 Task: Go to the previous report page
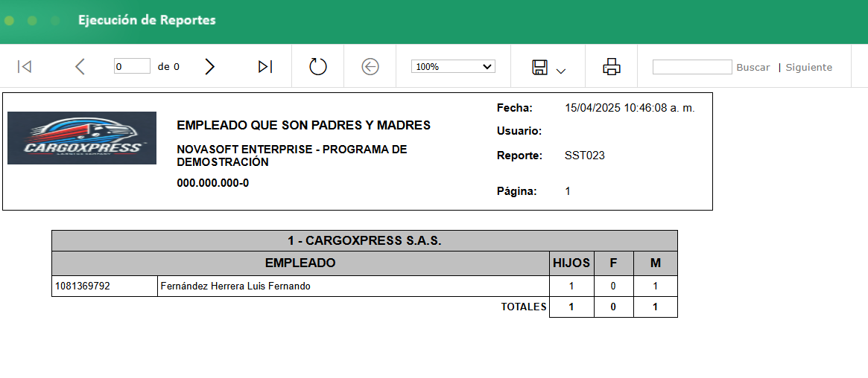coord(80,67)
